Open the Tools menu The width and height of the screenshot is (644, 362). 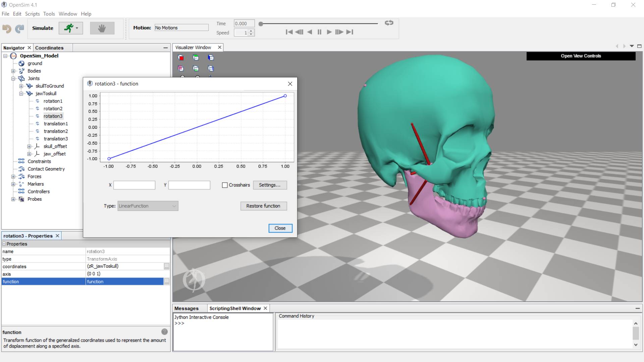pyautogui.click(x=49, y=14)
